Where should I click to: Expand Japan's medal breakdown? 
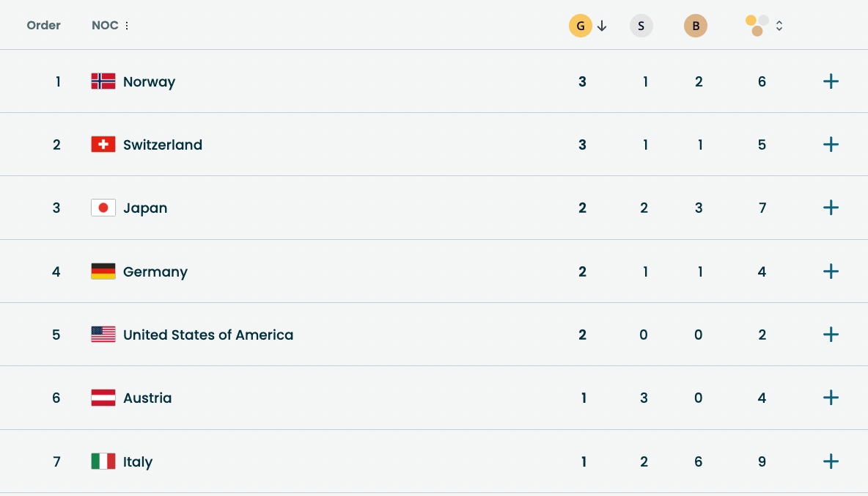(x=831, y=208)
